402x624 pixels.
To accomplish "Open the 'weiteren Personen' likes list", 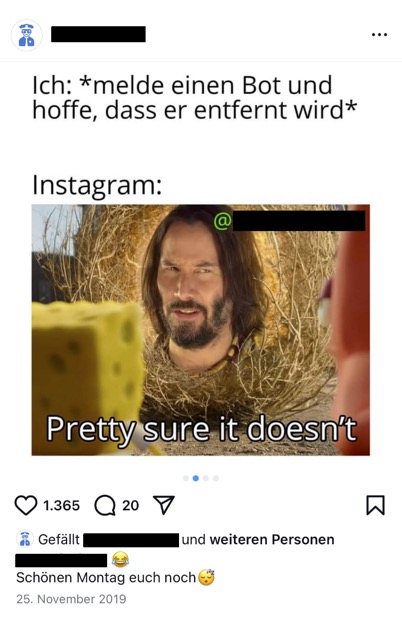I will (x=272, y=540).
